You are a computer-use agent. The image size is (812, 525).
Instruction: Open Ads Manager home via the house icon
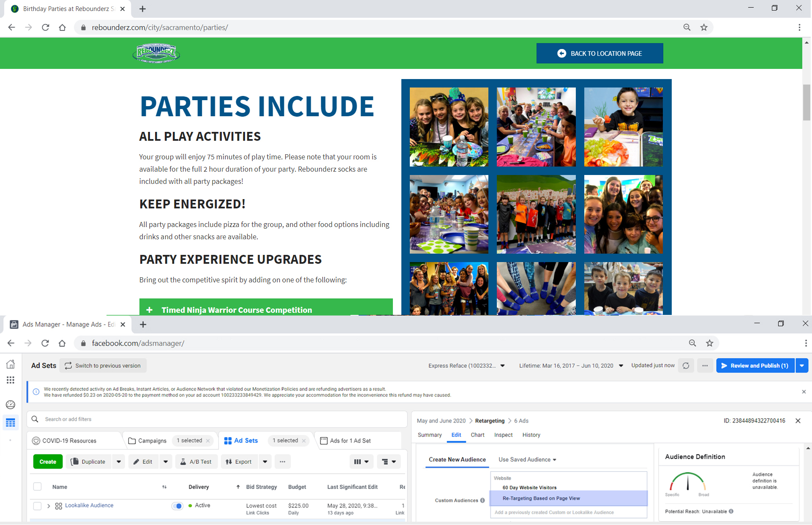coord(11,364)
